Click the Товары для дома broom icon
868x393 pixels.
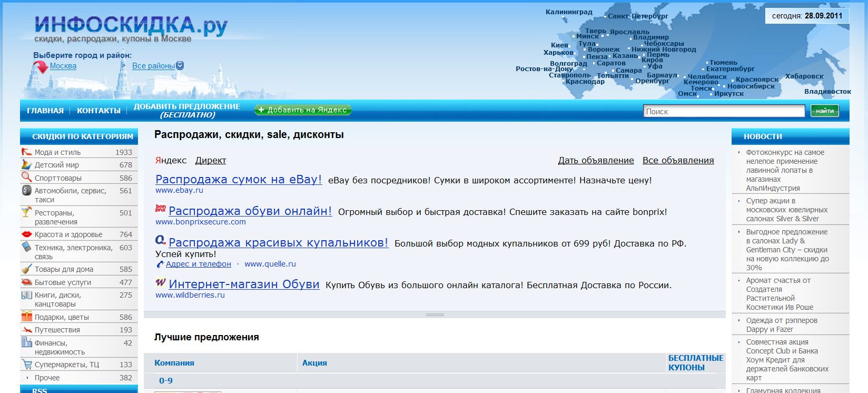coord(26,269)
